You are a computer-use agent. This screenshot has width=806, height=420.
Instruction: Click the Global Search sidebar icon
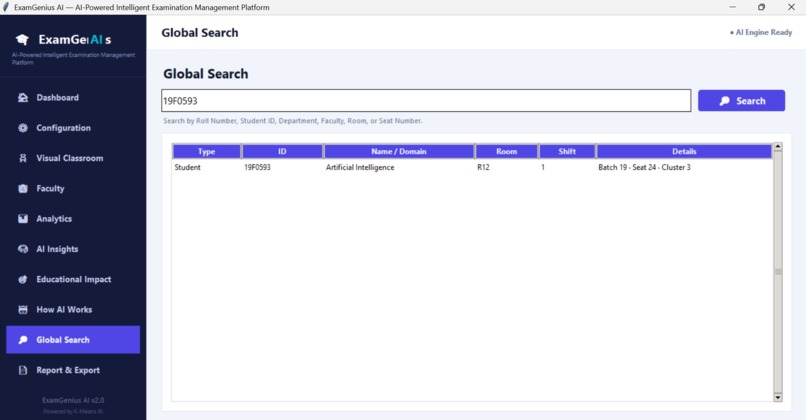[x=23, y=340]
